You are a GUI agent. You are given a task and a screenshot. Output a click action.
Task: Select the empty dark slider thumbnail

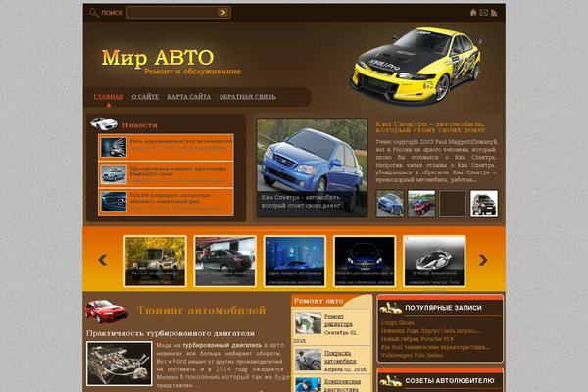(x=453, y=203)
